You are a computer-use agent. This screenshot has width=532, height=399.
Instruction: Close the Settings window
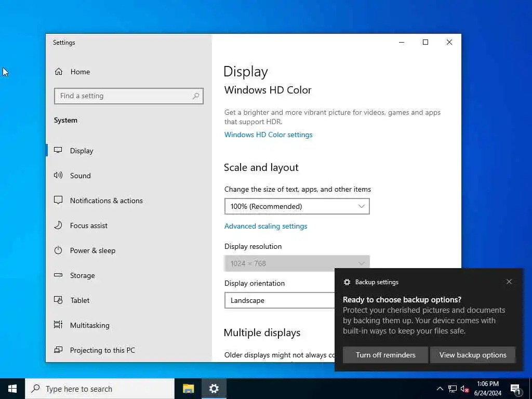click(x=449, y=42)
